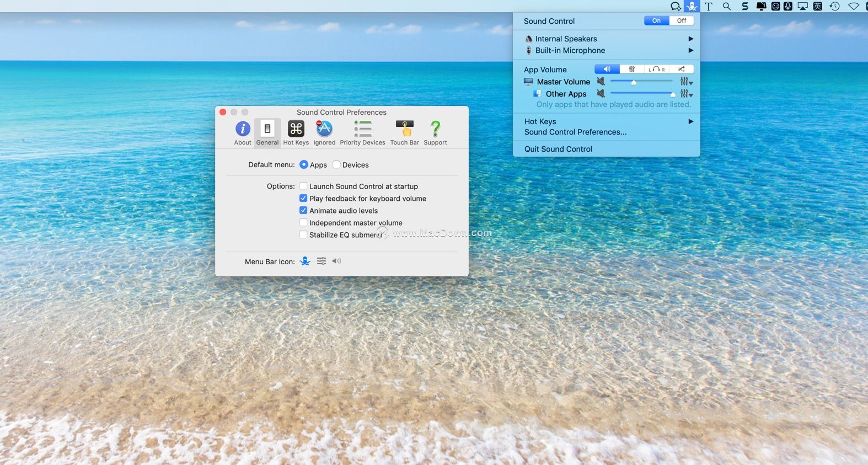The height and width of the screenshot is (465, 868).
Task: Open the Hot Keys preferences tab
Action: pos(296,133)
